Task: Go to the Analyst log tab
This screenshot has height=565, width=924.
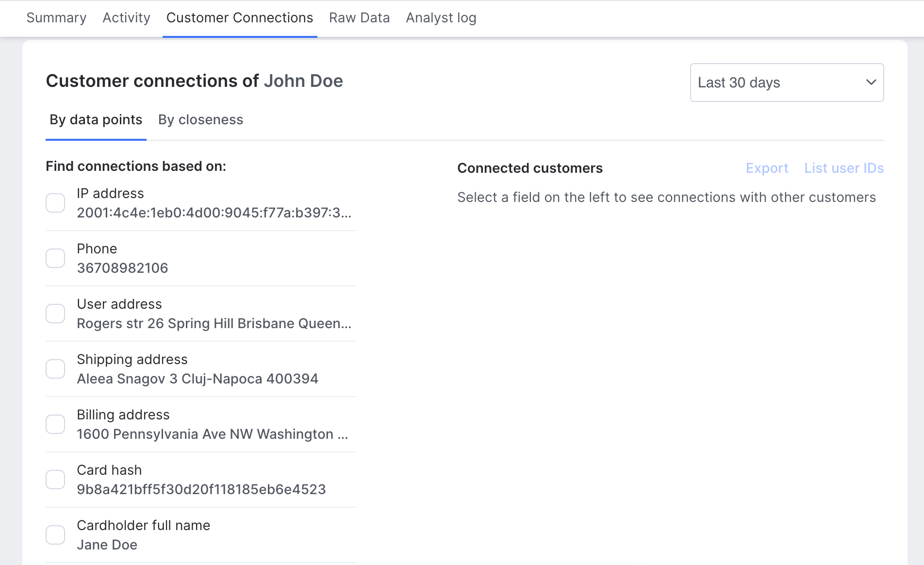Action: pos(441,17)
